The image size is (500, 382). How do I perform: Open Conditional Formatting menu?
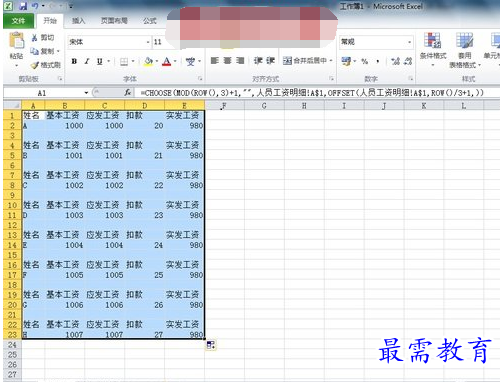[x=433, y=49]
